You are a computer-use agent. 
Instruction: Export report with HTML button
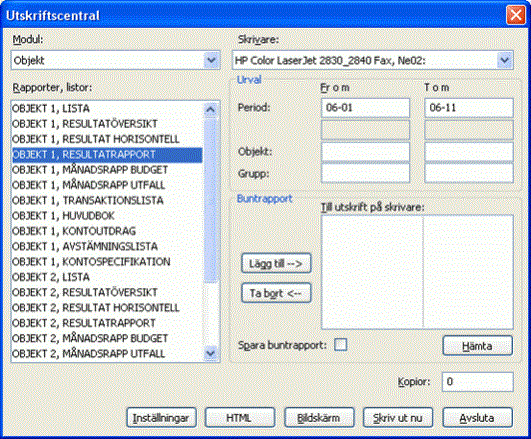[240, 418]
